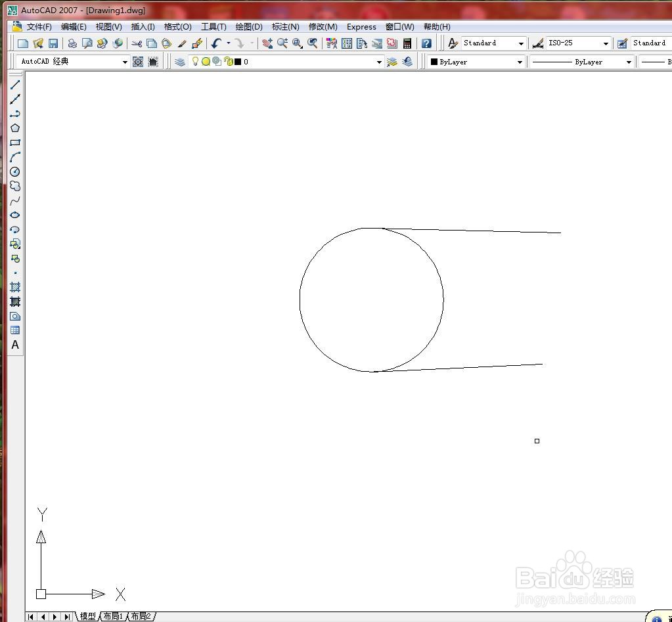Click the Plot Preview icon
The width and height of the screenshot is (672, 622).
(x=87, y=43)
